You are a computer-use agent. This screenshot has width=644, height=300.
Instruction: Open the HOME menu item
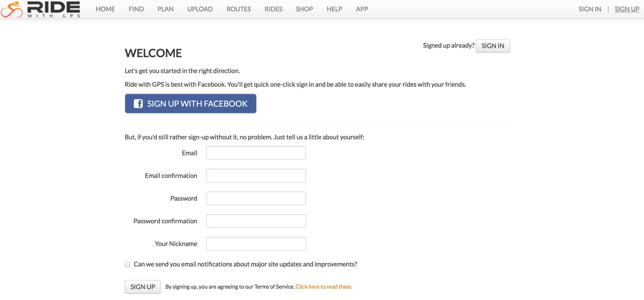tap(105, 9)
